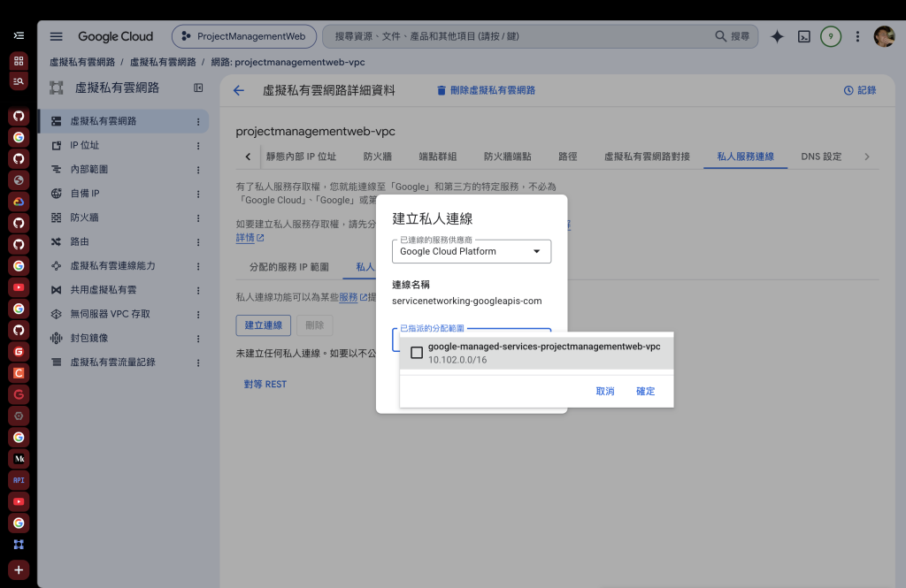Screen dimensions: 906x588
Task: Switch to 虛擬私有雲網路對接 tab
Action: [647, 157]
